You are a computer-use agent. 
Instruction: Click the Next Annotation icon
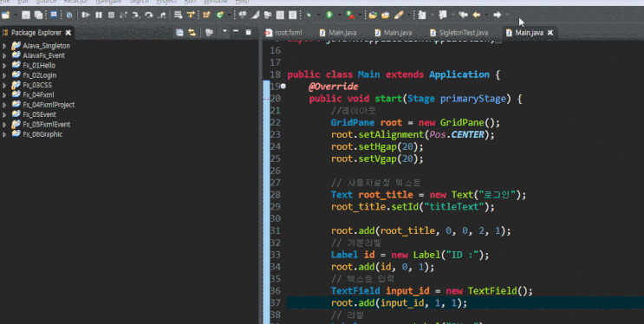point(422,16)
